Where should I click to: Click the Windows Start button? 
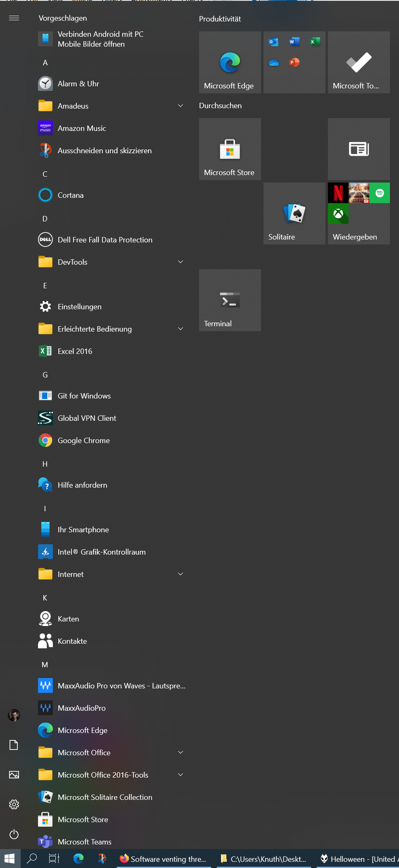[10, 859]
